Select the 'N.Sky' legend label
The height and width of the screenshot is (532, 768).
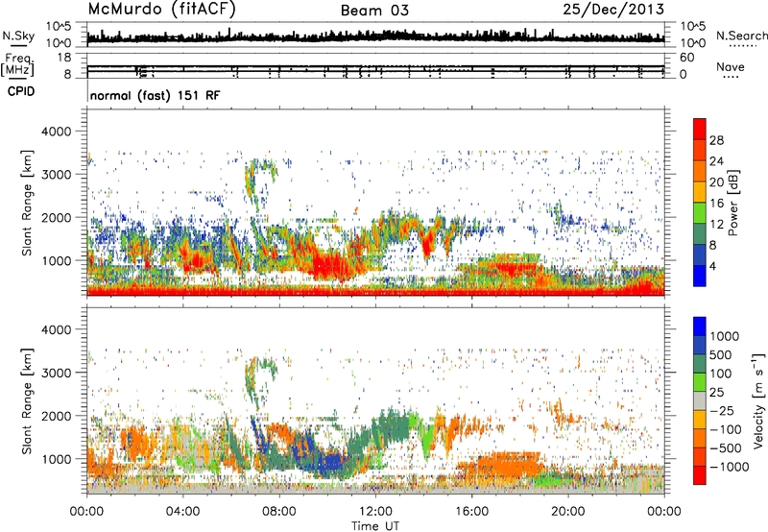(x=18, y=36)
